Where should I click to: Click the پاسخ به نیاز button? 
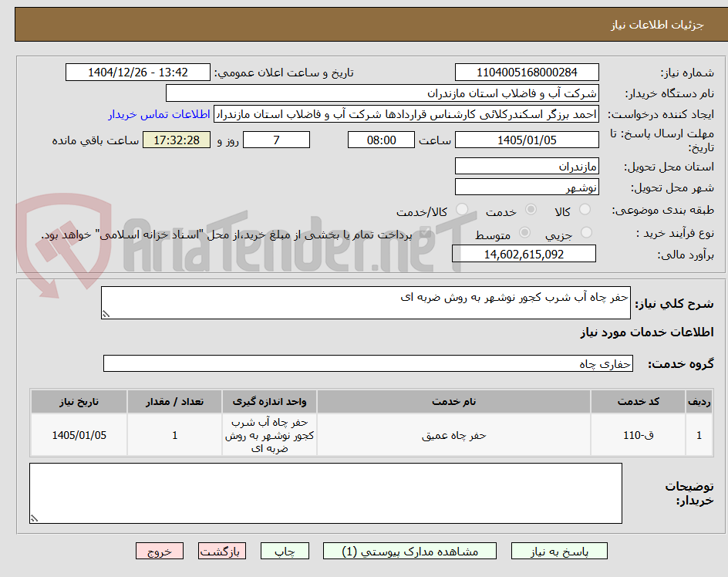559,551
